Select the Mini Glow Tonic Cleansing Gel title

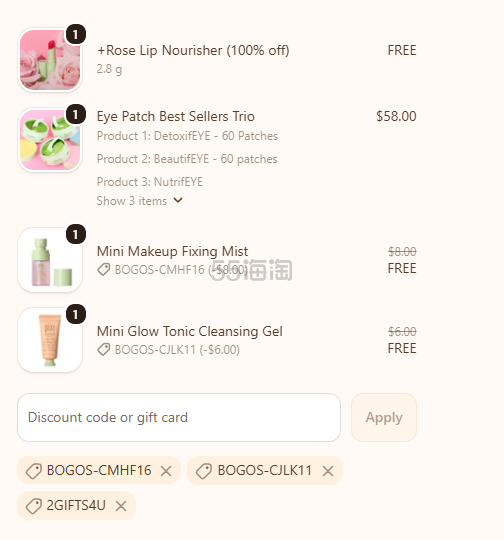(189, 331)
